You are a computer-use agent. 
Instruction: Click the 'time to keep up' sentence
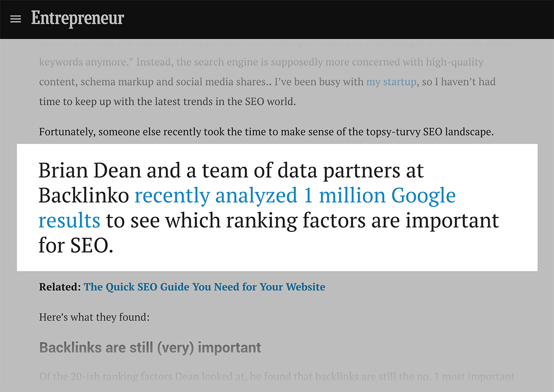(167, 102)
